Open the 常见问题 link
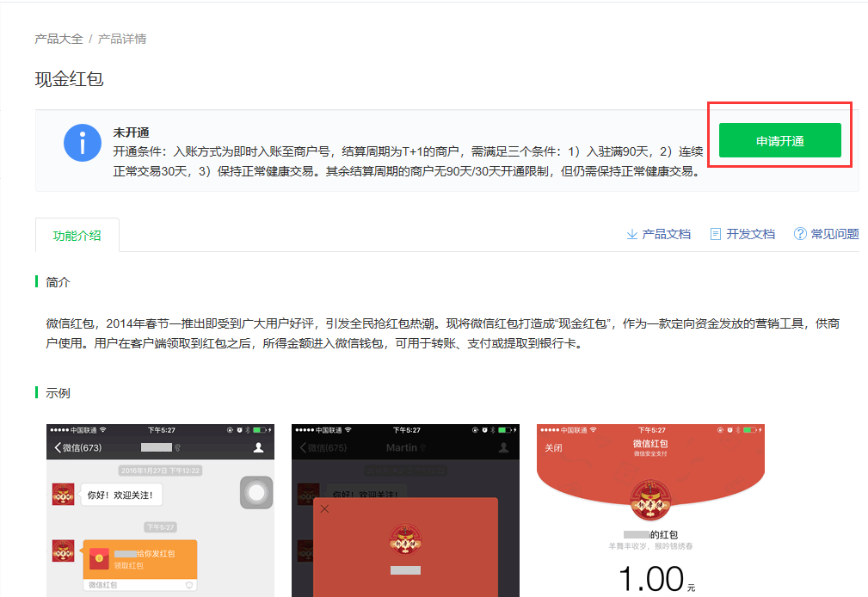Image resolution: width=868 pixels, height=597 pixels. pos(834,234)
